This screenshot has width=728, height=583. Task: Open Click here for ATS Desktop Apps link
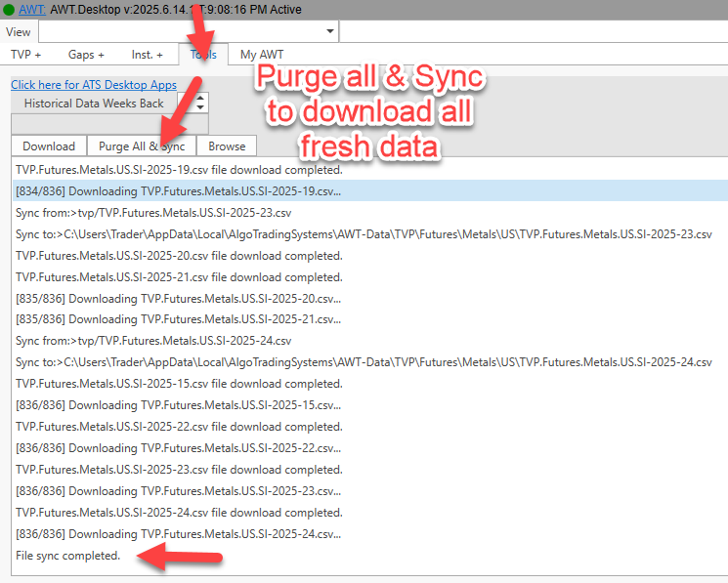click(x=94, y=85)
